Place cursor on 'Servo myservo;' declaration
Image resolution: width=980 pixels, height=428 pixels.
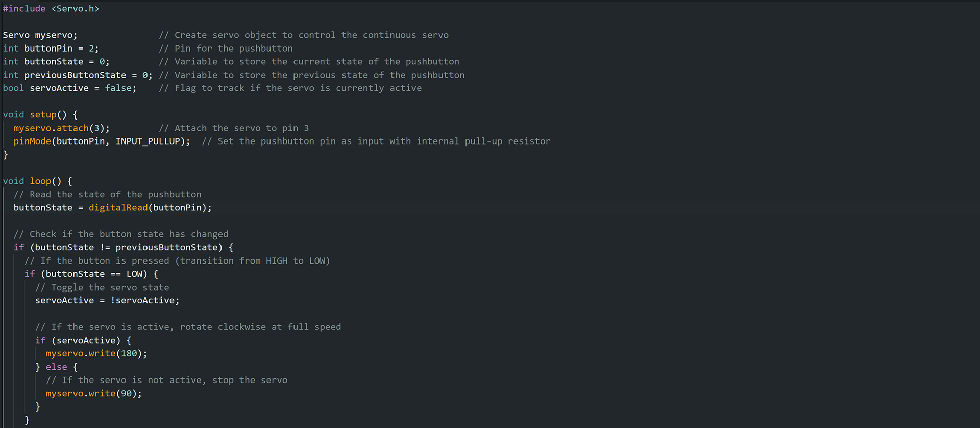[40, 35]
